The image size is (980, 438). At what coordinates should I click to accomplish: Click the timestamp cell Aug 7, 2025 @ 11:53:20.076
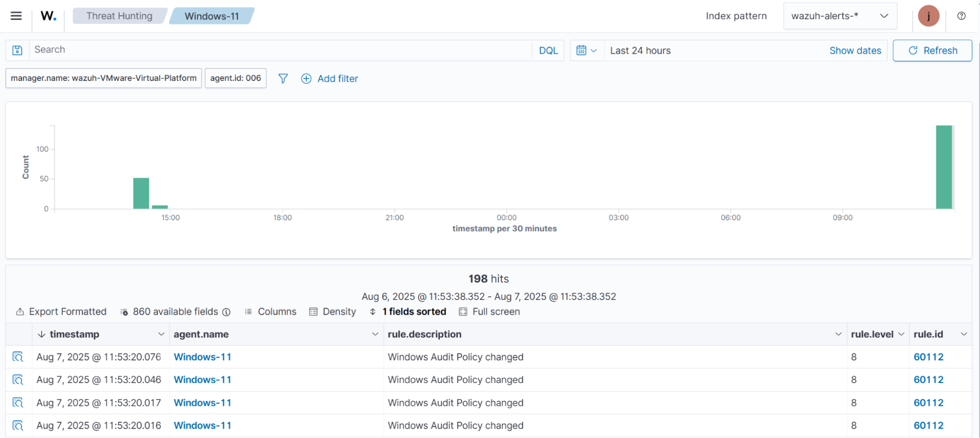click(x=99, y=357)
